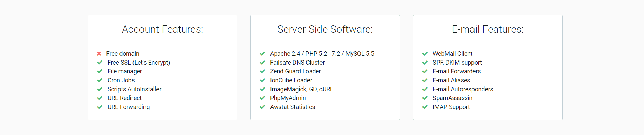The image size is (644, 135).
Task: Click the checkmark beside E-mail Aliases
Action: coord(425,80)
